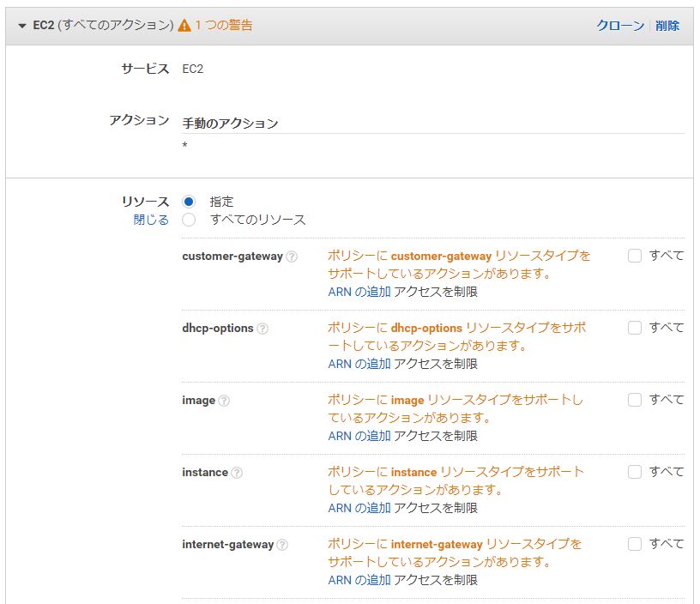Click ARN の追加 for instance

pos(359,508)
